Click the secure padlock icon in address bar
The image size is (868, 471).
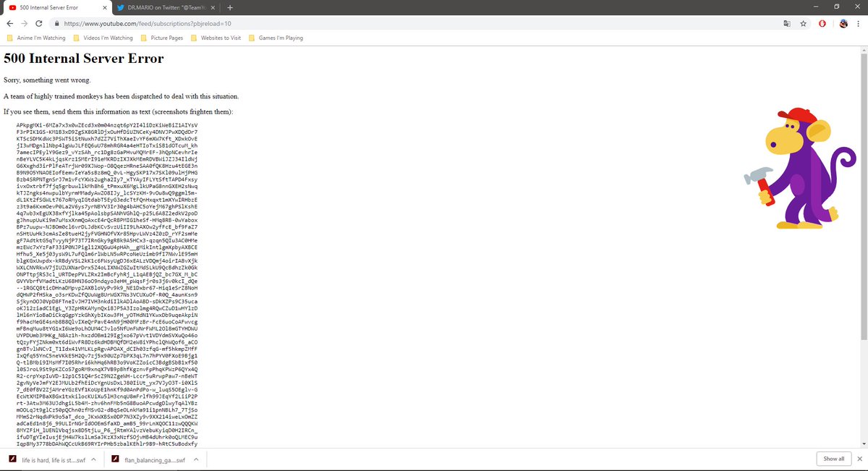[x=56, y=23]
